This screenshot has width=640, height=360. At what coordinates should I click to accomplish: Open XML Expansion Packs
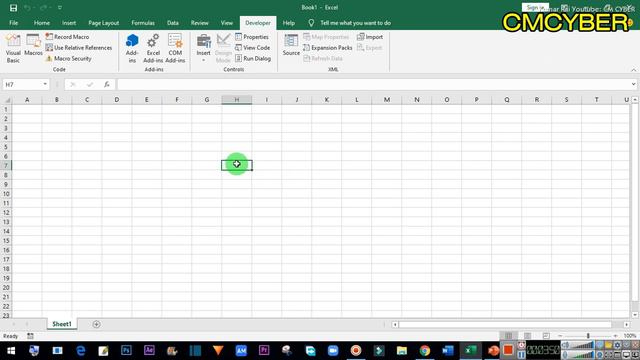coord(327,48)
